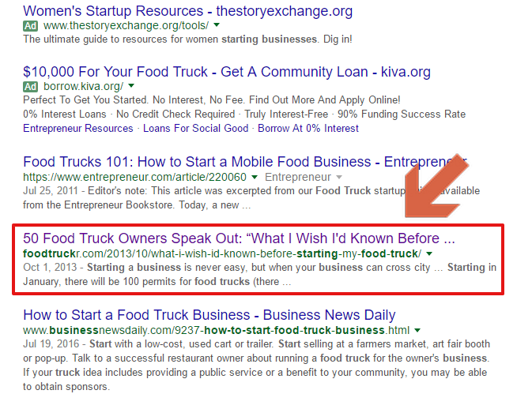Open the $10,000 For Your Food Truck ad
This screenshot has width=532, height=409.
(x=227, y=72)
